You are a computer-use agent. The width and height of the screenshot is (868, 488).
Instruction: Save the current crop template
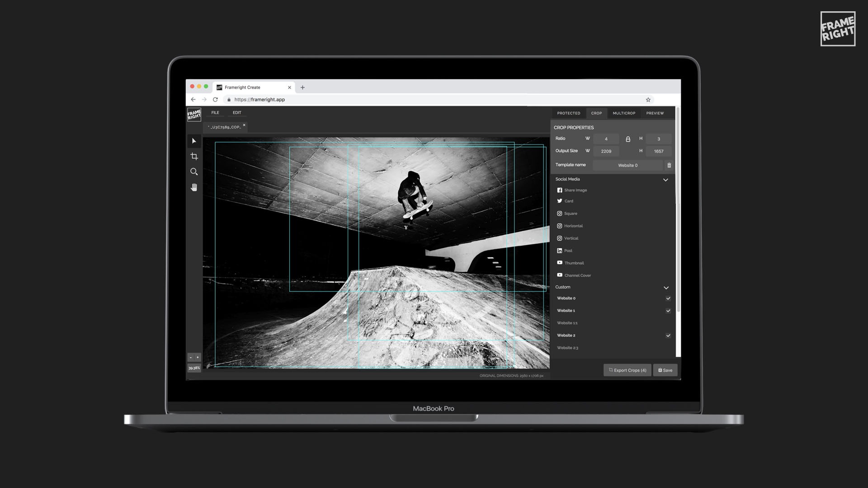tap(665, 370)
